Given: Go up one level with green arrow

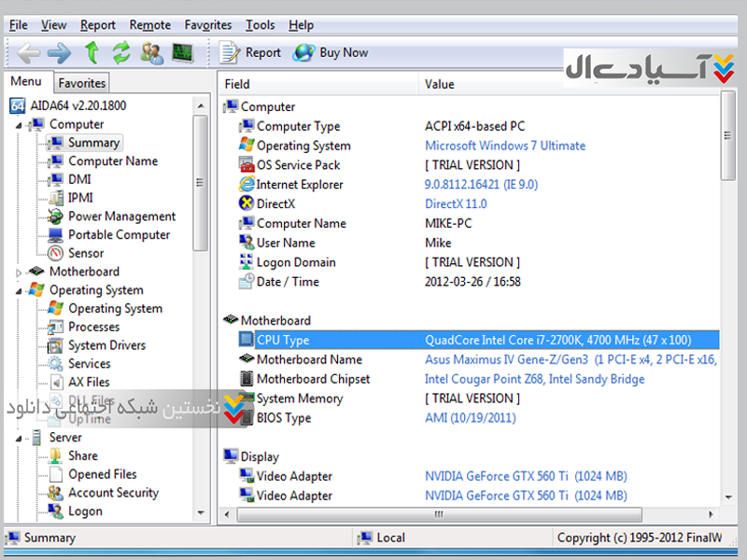Looking at the screenshot, I should tap(92, 53).
